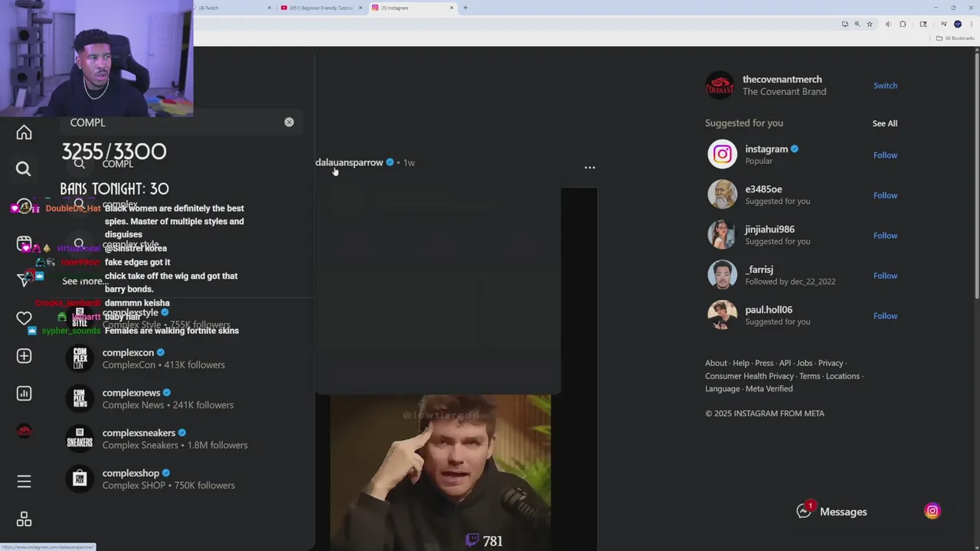980x551 pixels.
Task: Open the profile avatar in sidebar
Action: tap(24, 432)
